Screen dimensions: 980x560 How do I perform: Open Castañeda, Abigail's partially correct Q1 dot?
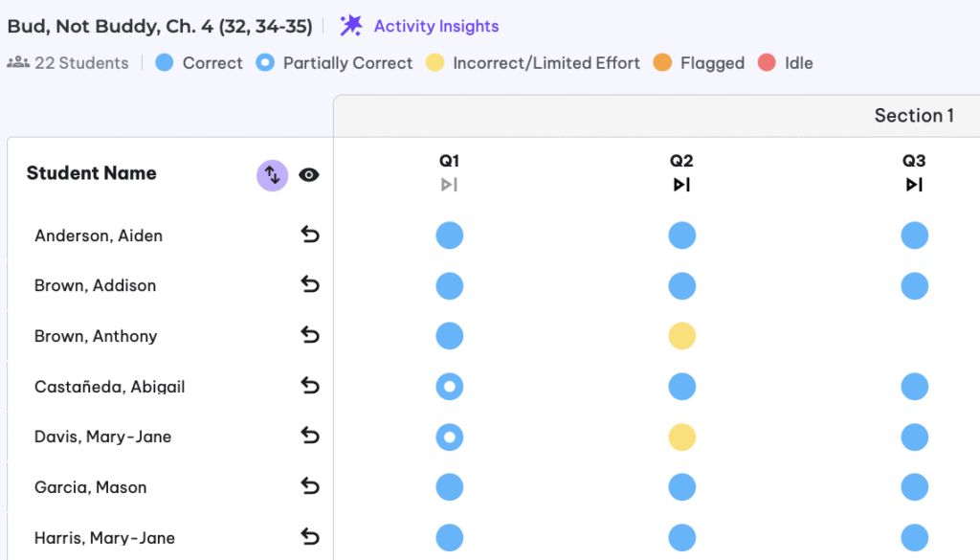(x=450, y=387)
